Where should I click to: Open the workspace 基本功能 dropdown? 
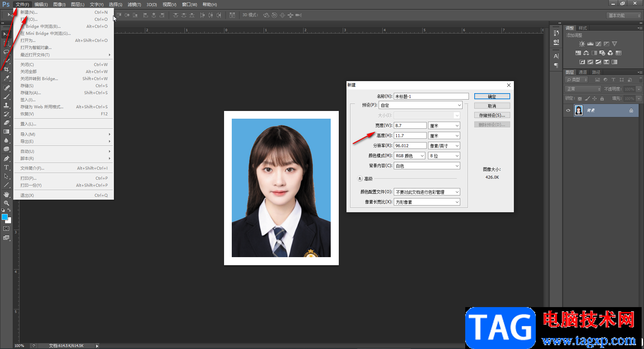(624, 16)
